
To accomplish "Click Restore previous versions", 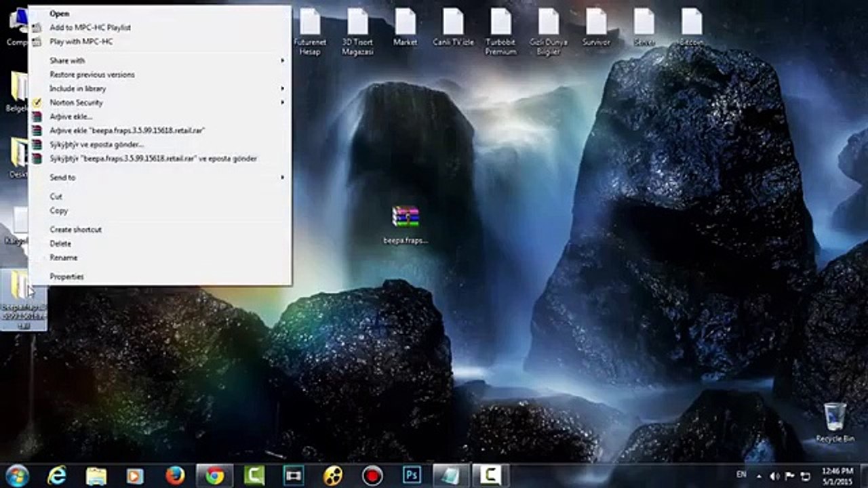I will [x=92, y=75].
